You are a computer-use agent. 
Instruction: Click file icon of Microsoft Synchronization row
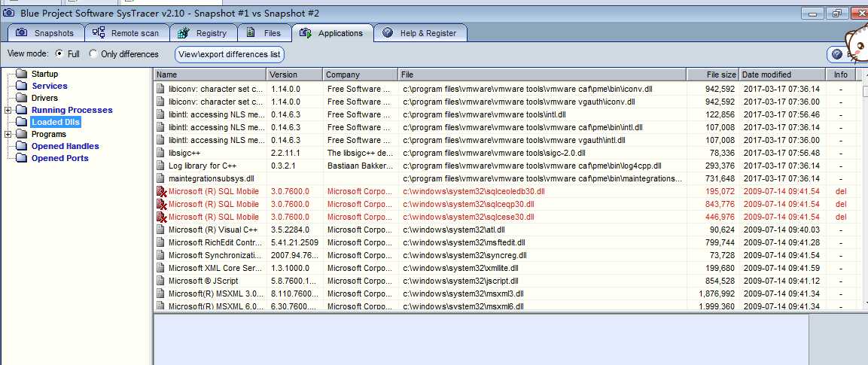pos(160,255)
